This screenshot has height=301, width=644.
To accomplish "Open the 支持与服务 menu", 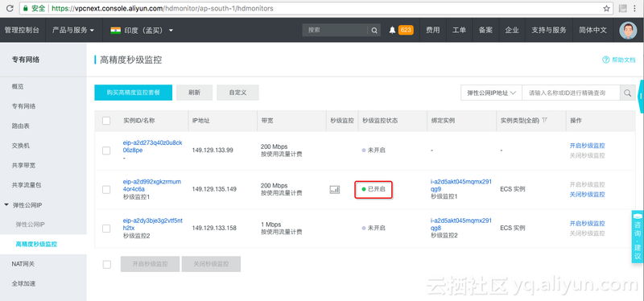I will [x=549, y=30].
